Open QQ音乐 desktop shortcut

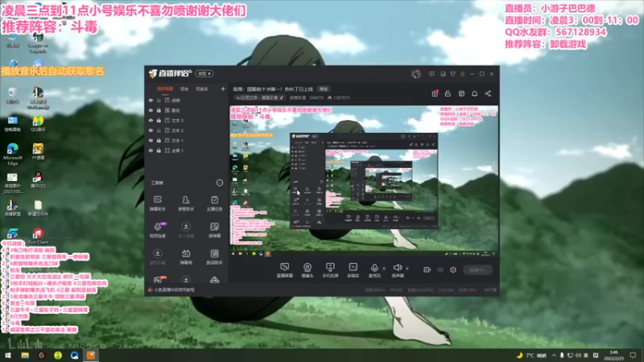pyautogui.click(x=38, y=124)
